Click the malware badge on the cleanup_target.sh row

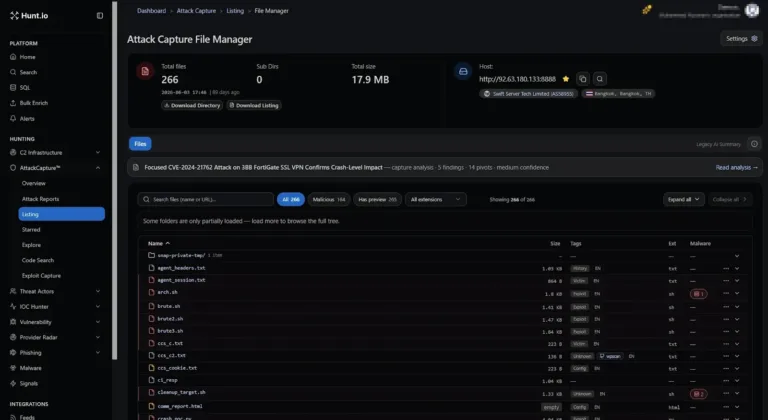698,394
